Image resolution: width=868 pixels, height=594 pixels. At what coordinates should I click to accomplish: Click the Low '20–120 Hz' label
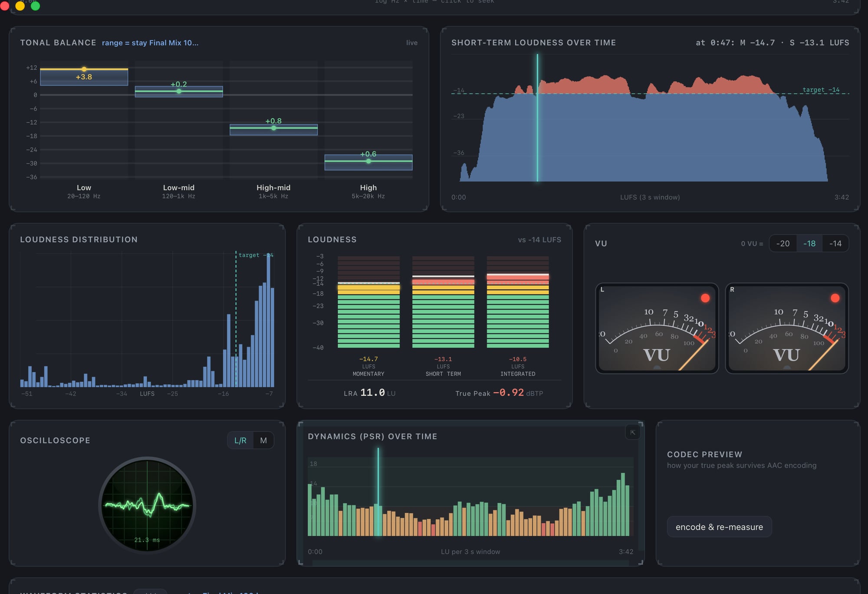coord(84,197)
